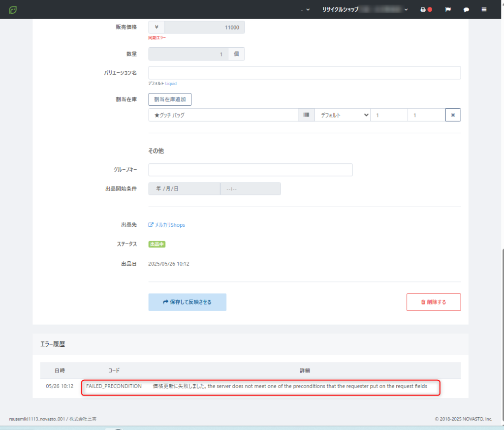The width and height of the screenshot is (504, 430).
Task: Click the page vertical scrollbar
Action: point(503,334)
